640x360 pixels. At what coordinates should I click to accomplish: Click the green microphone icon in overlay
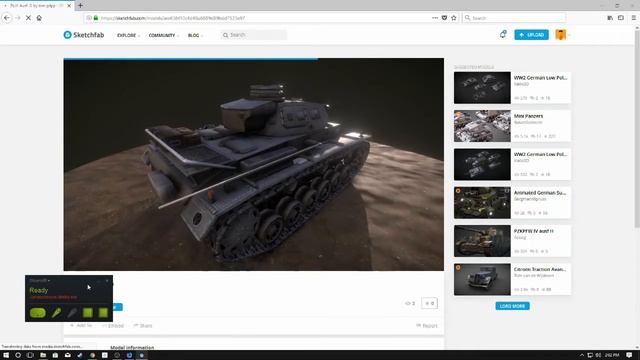[x=56, y=313]
